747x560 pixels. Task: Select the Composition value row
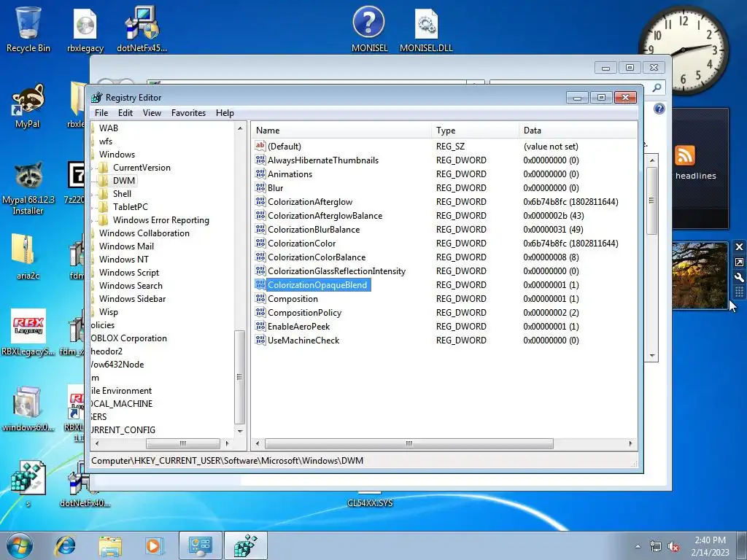point(293,298)
